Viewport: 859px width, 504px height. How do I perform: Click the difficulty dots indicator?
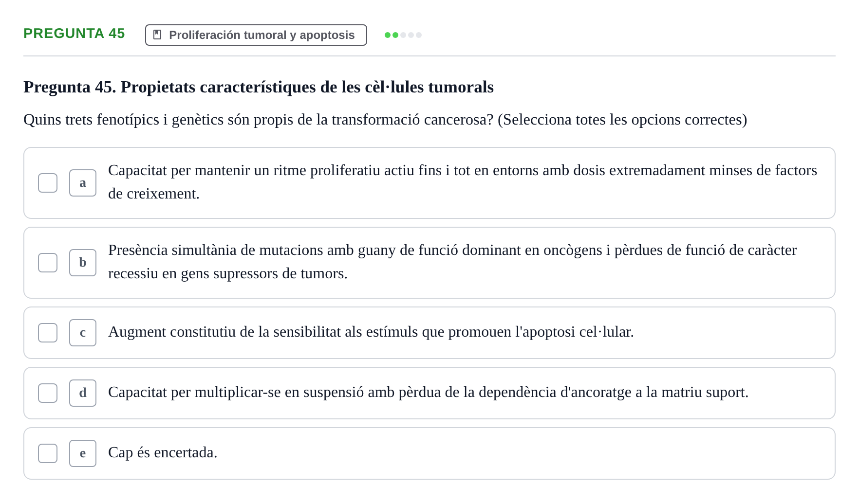click(x=403, y=35)
